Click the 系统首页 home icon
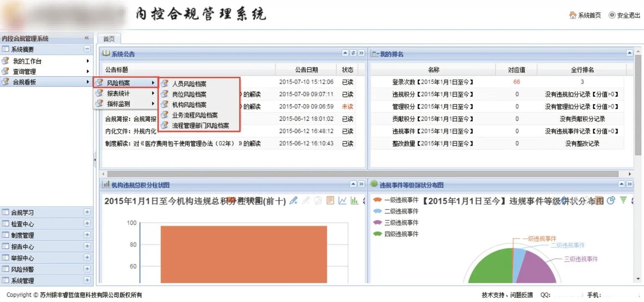644x302 pixels. coord(573,15)
